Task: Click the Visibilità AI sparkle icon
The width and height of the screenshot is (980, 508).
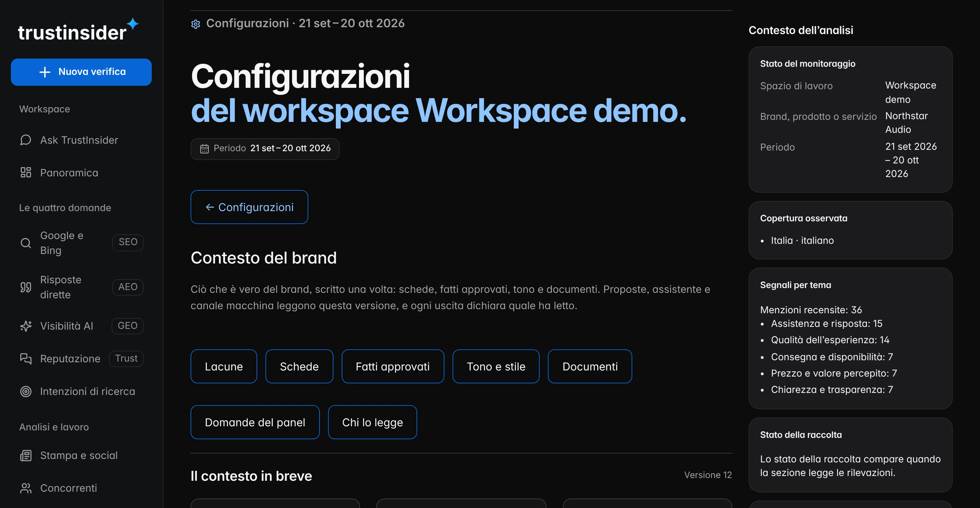Action: [26, 326]
